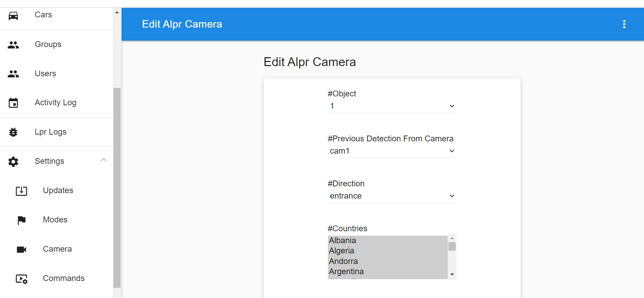Open the Previous Detection From Camera dropdown
644x298 pixels.
(x=392, y=151)
